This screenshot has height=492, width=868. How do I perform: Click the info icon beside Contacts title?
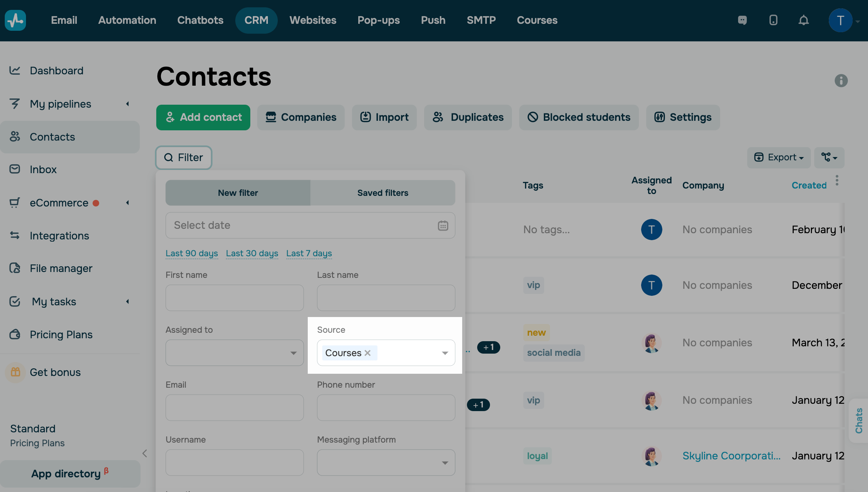click(841, 81)
